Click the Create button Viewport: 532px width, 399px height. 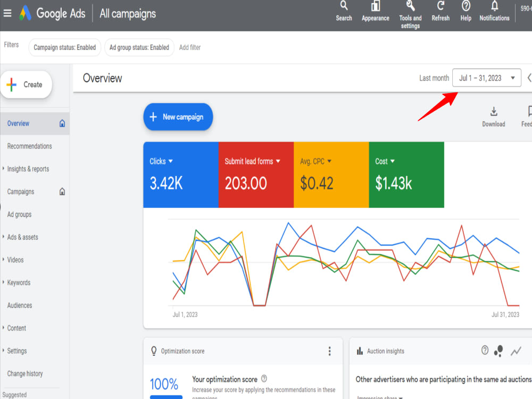pos(27,85)
